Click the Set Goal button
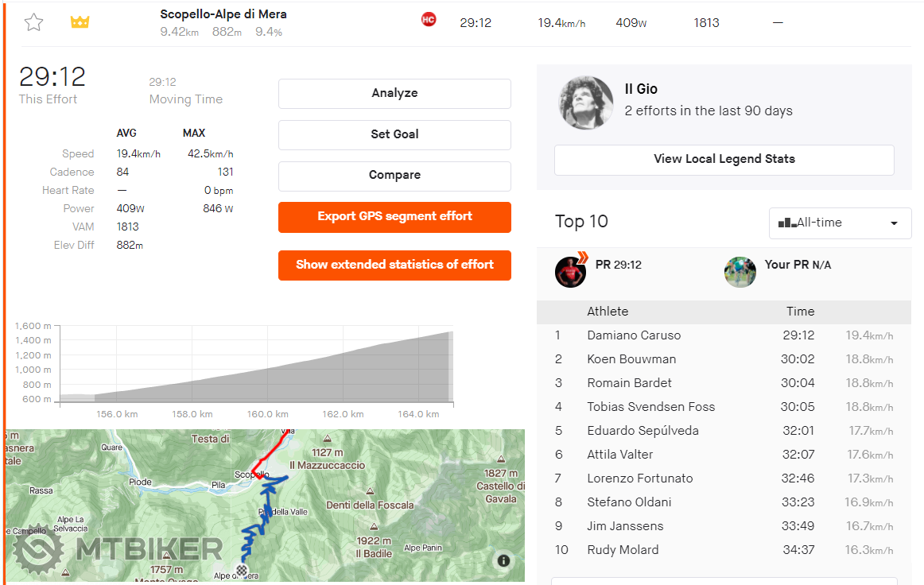The width and height of the screenshot is (924, 585). 394,134
